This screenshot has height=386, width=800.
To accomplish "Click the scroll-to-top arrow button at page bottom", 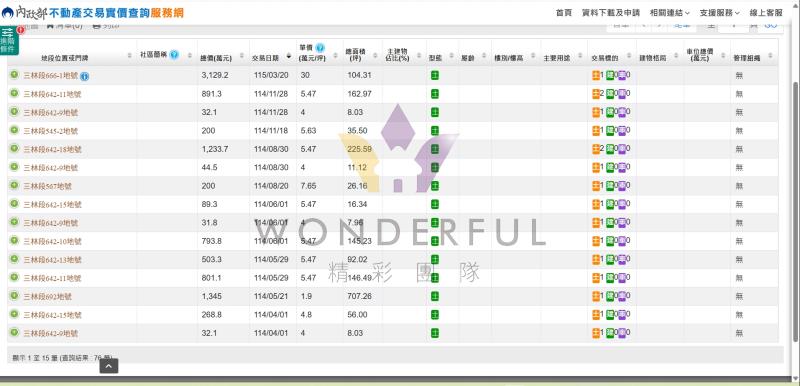I will (109, 366).
